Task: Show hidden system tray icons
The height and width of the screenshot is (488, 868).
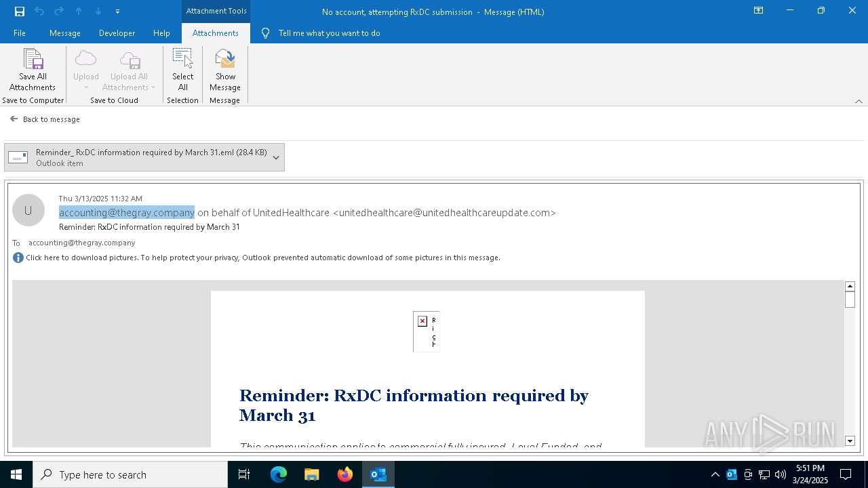Action: (x=715, y=474)
